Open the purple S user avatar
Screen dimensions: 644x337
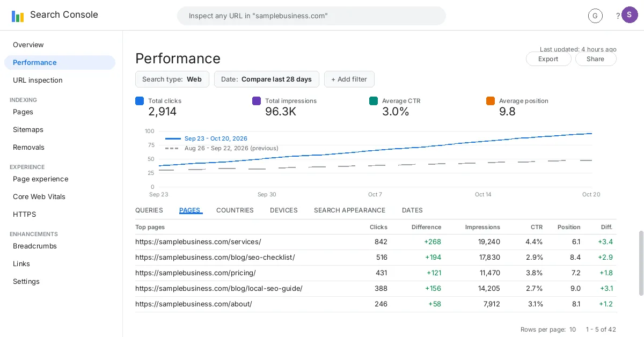630,15
